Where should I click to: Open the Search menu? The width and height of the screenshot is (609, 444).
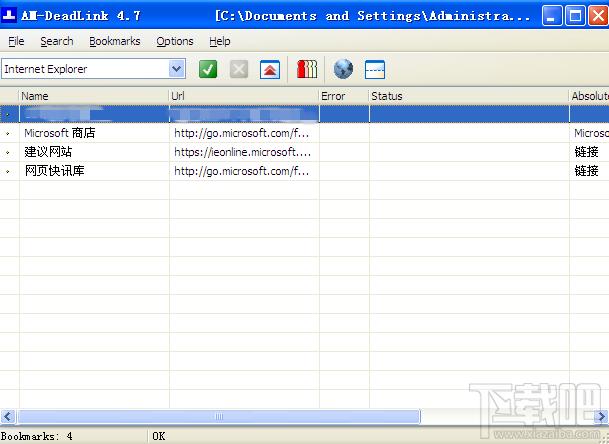[57, 41]
